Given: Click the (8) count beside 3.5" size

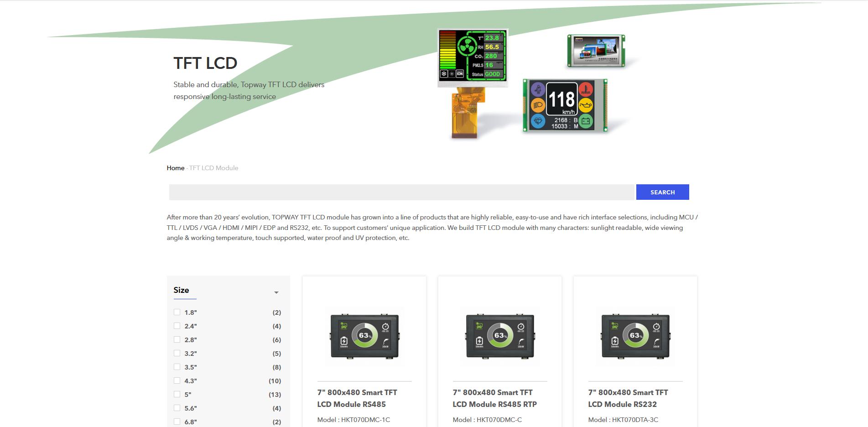Looking at the screenshot, I should pyautogui.click(x=276, y=367).
